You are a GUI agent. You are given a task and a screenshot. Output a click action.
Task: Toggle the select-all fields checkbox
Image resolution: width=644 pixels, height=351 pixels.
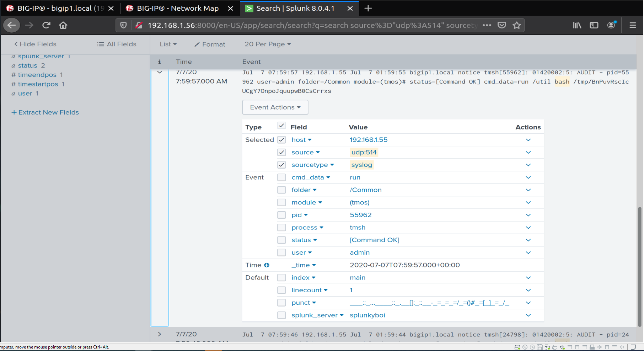click(x=281, y=126)
